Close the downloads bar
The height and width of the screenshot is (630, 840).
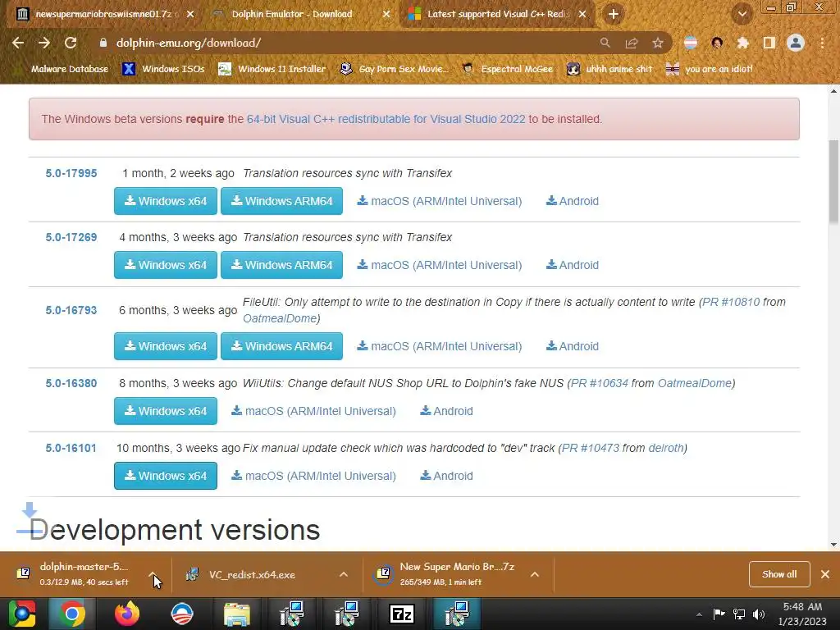[x=825, y=574]
